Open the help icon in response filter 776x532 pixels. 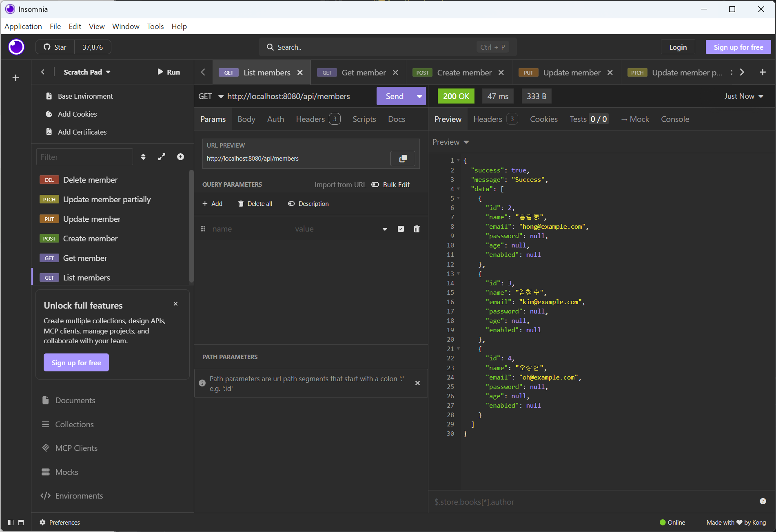pos(763,501)
